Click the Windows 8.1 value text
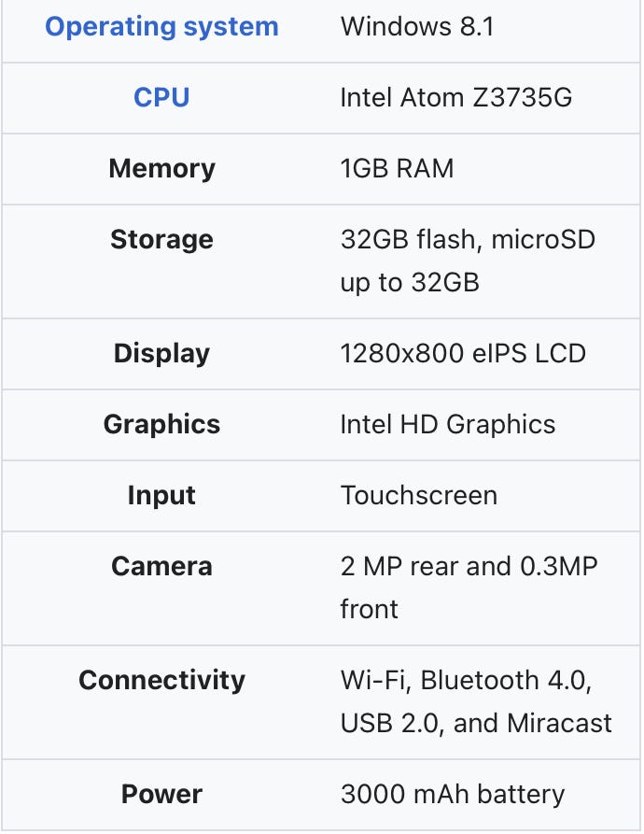This screenshot has height=834, width=644. pyautogui.click(x=417, y=26)
